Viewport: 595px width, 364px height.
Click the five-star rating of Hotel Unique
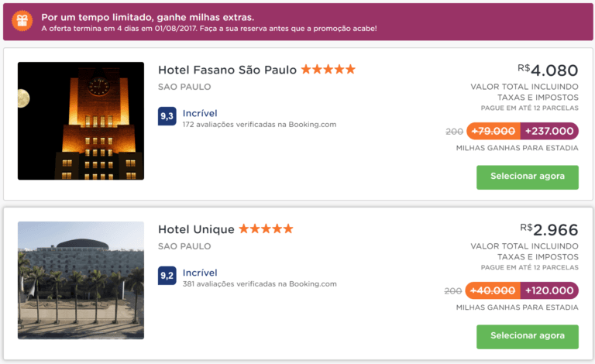tap(266, 229)
